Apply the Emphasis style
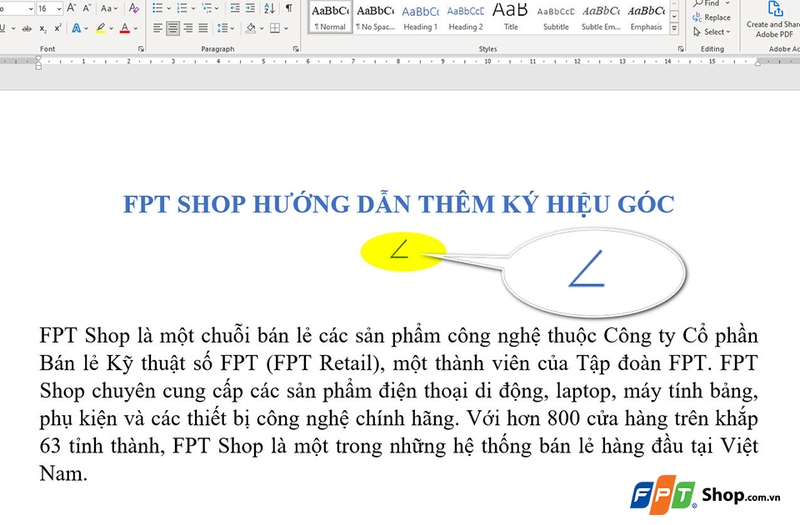 (x=646, y=17)
